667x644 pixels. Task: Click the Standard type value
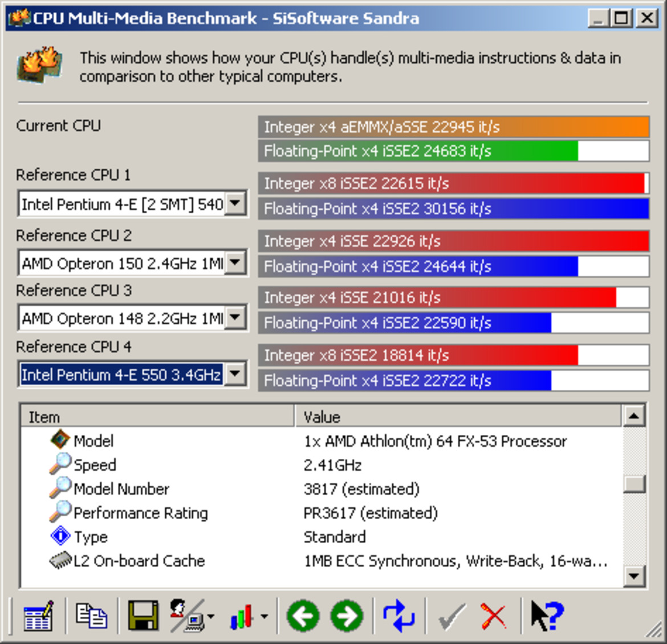(x=335, y=537)
